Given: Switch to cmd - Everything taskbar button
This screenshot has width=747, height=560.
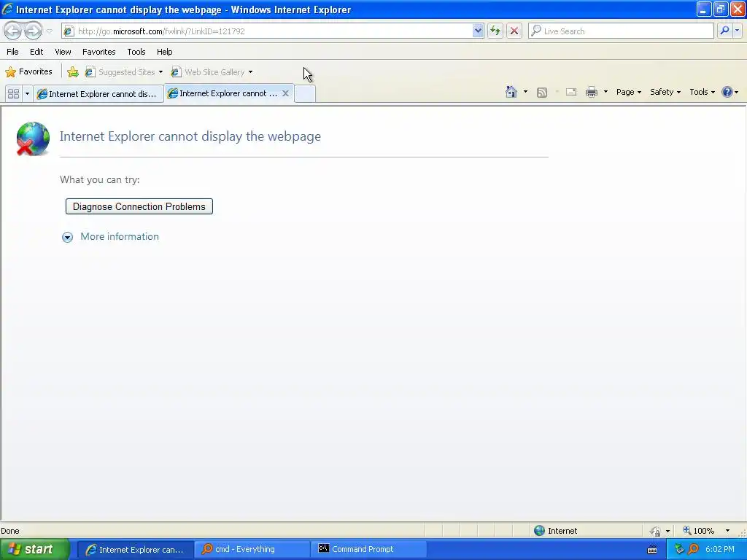Looking at the screenshot, I should point(252,550).
